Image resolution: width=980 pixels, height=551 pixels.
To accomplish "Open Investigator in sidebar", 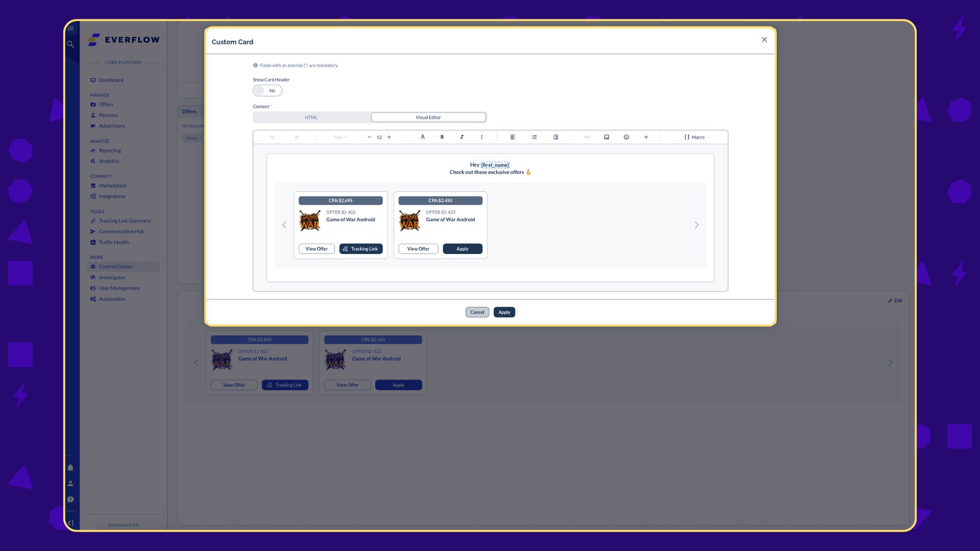I will [x=112, y=278].
